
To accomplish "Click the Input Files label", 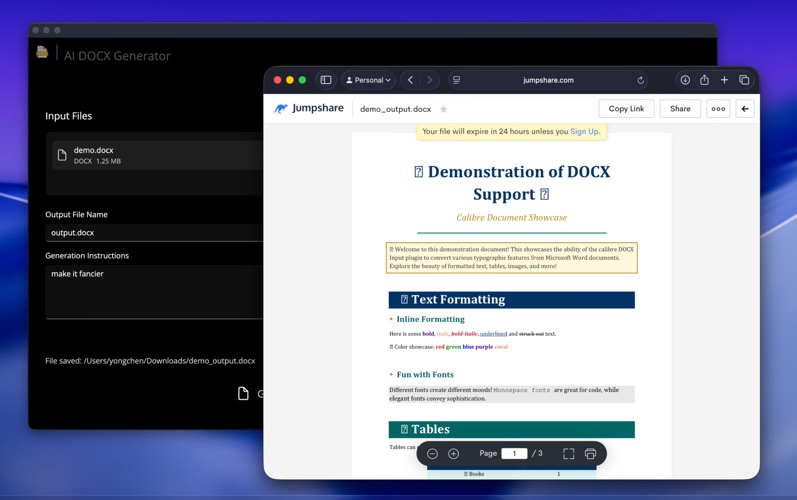I will [69, 116].
